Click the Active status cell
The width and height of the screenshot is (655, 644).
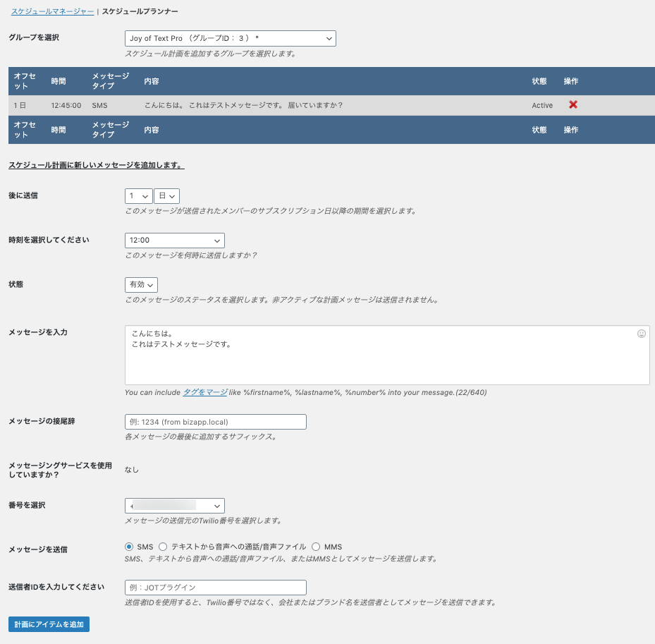point(541,105)
